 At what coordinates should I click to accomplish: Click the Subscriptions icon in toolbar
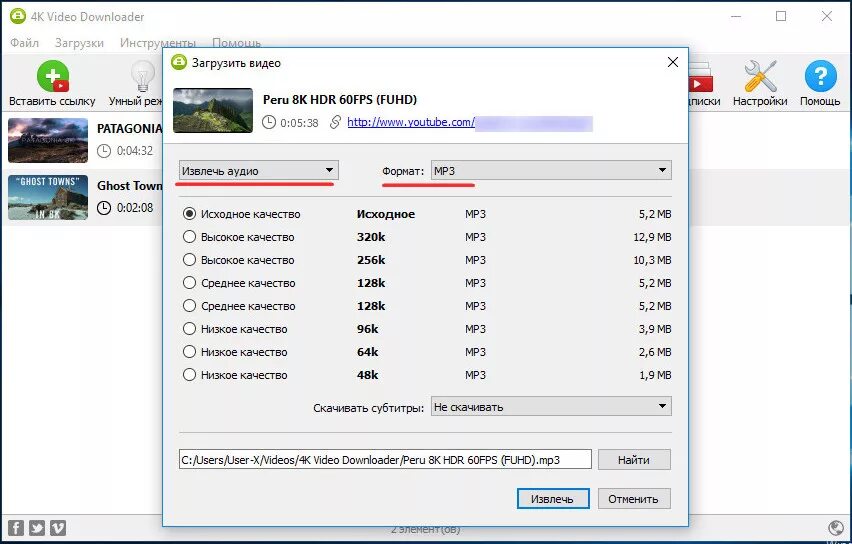click(700, 77)
